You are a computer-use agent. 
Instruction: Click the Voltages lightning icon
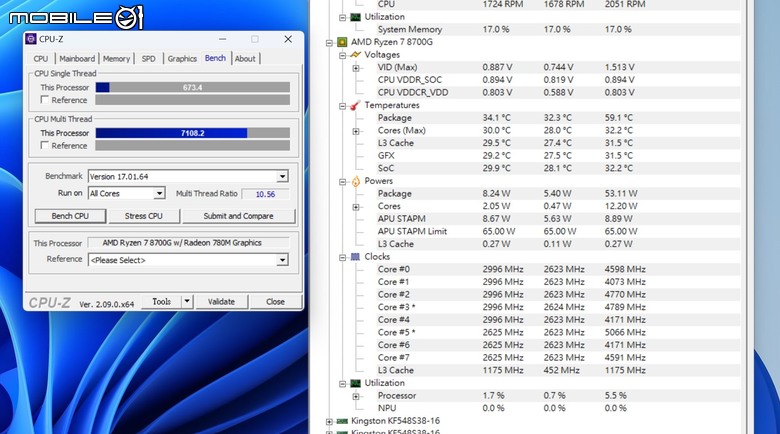355,55
